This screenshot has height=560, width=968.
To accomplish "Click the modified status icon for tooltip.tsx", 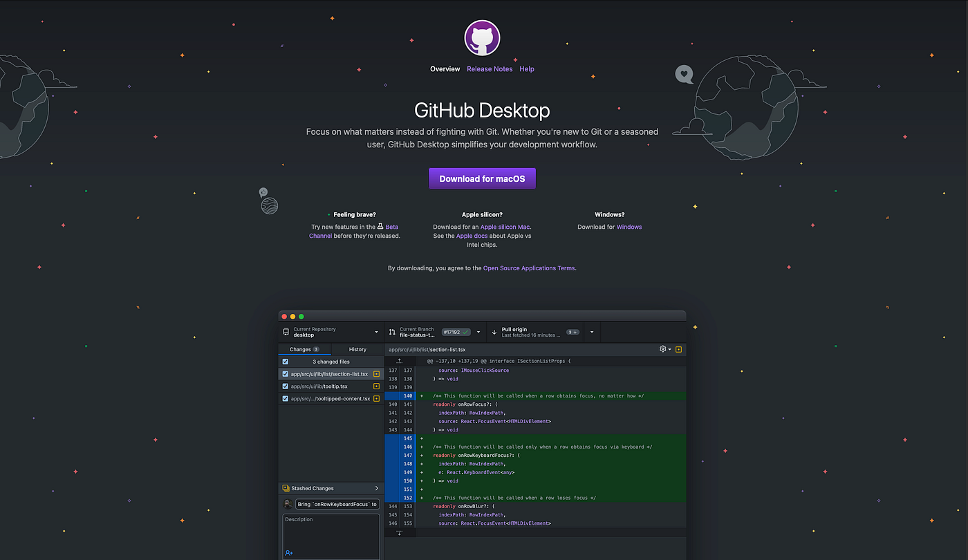I will tap(377, 386).
